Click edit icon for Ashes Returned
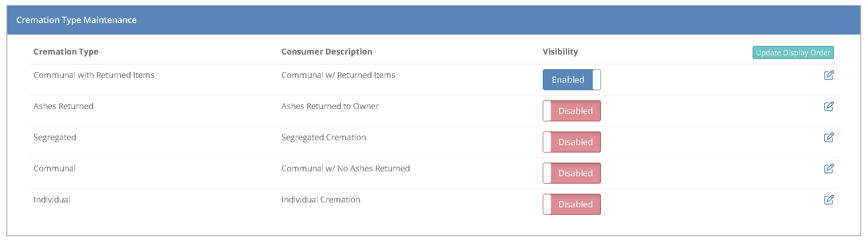 point(829,106)
